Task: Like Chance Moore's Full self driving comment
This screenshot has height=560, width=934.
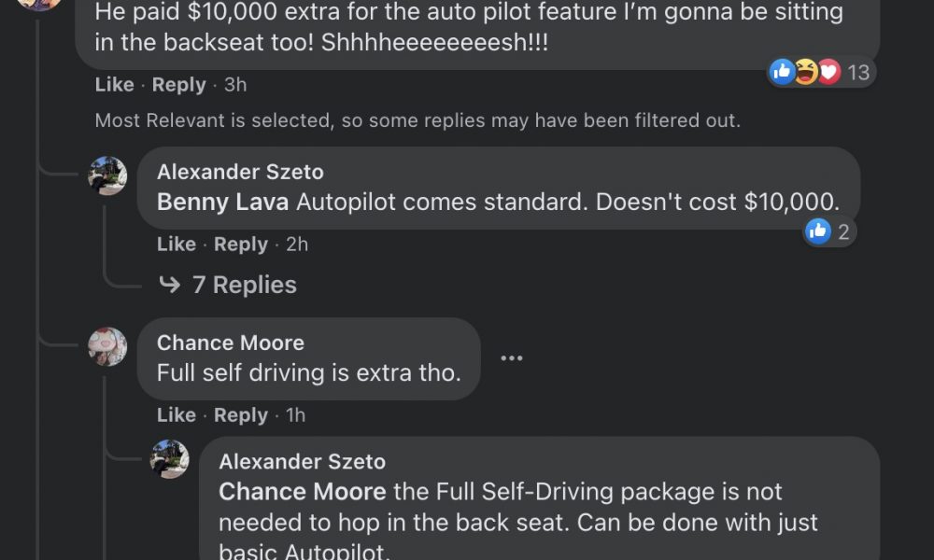Action: 177,414
